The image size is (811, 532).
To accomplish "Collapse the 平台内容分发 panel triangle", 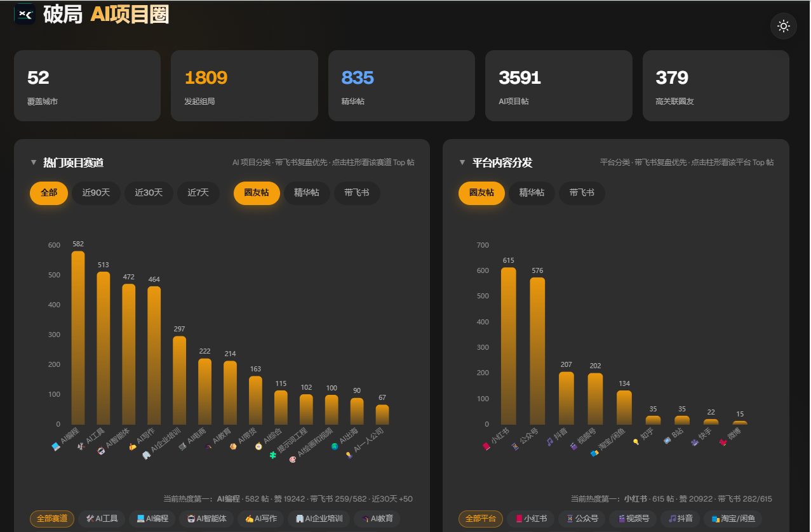I will pyautogui.click(x=463, y=163).
